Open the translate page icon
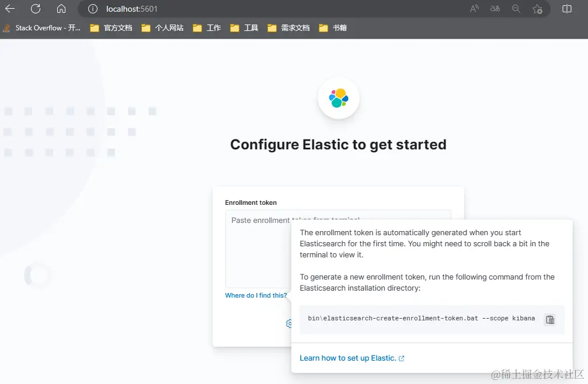 tap(495, 9)
